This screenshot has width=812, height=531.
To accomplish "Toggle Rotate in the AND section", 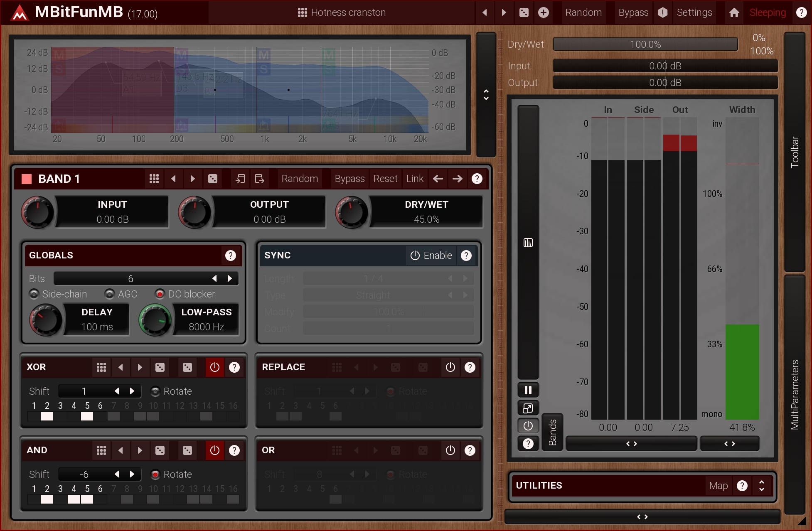I will point(155,474).
